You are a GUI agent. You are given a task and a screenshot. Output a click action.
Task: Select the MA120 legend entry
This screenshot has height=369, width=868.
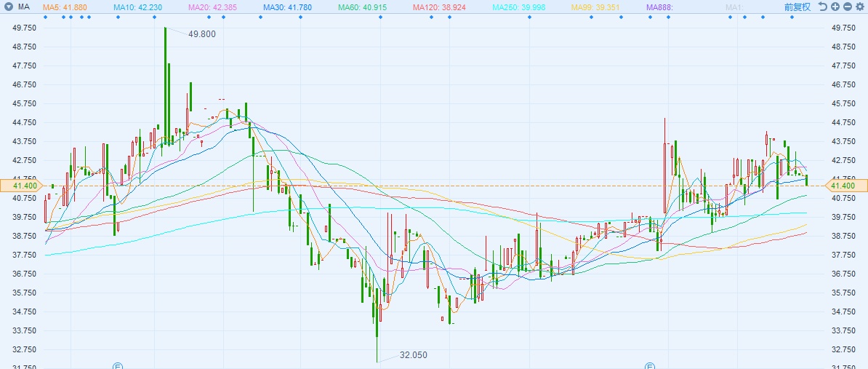pyautogui.click(x=442, y=7)
